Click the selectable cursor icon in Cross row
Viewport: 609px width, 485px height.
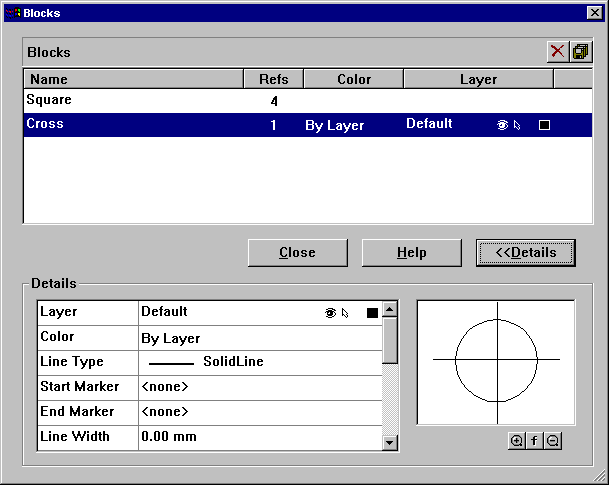click(517, 125)
